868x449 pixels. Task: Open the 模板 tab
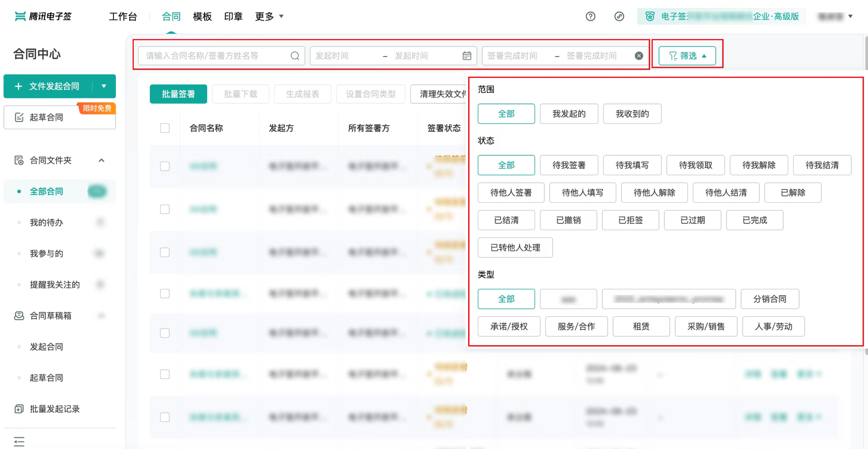[x=203, y=17]
